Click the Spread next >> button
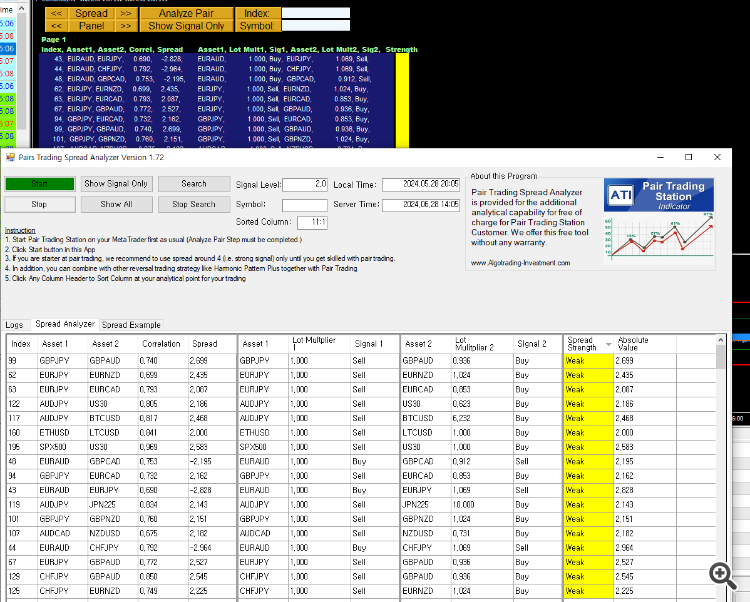Viewport: 750px width, 602px height. point(126,13)
